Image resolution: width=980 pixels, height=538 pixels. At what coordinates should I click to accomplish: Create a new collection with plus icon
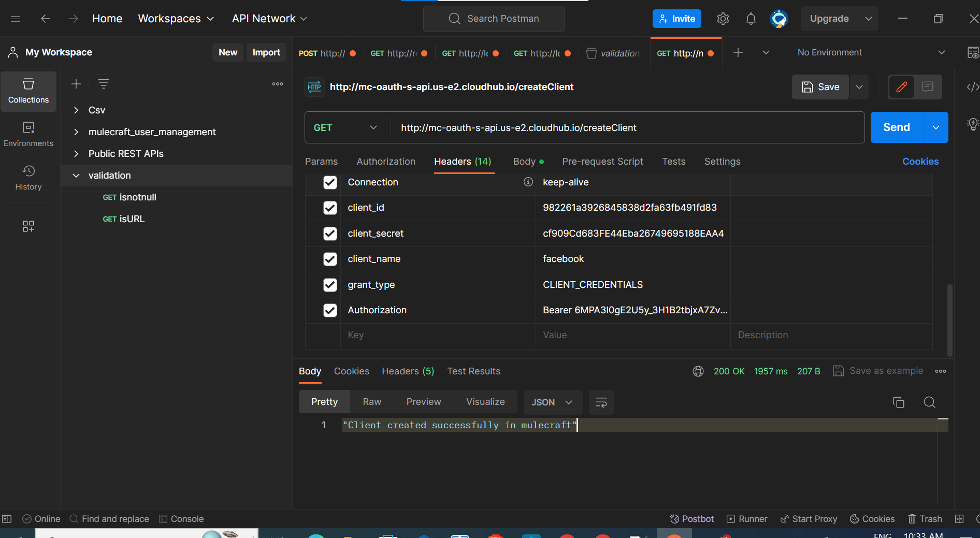tap(76, 84)
